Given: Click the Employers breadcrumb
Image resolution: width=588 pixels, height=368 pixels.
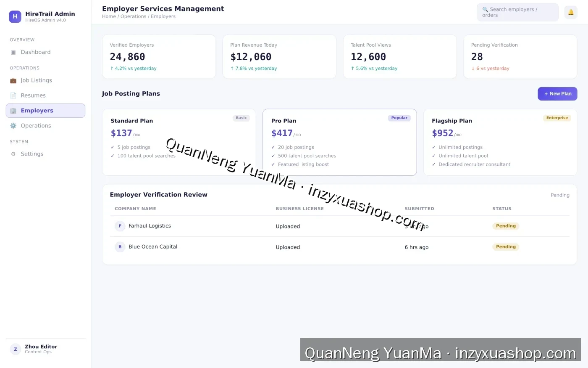Looking at the screenshot, I should [x=163, y=16].
